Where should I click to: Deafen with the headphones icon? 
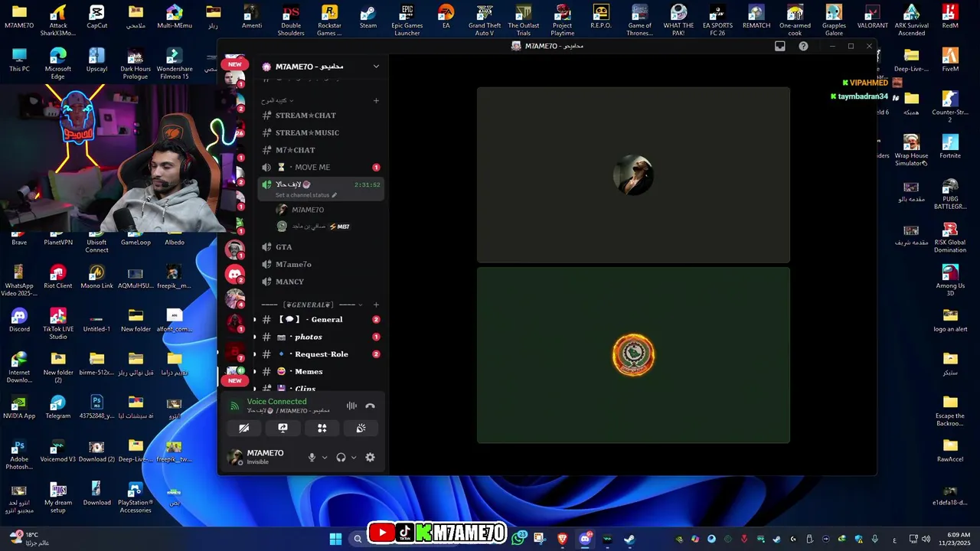pyautogui.click(x=341, y=458)
